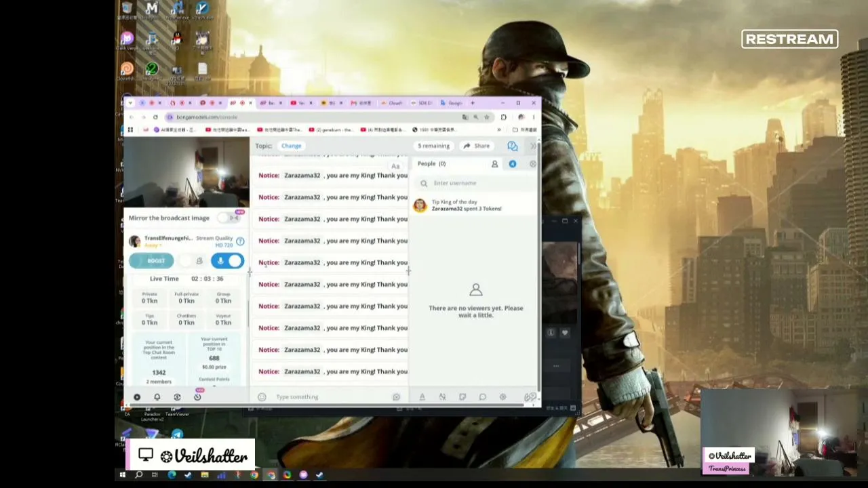Click the Live Time 02 : 03 : 36 text
The image size is (868, 488).
tap(186, 279)
